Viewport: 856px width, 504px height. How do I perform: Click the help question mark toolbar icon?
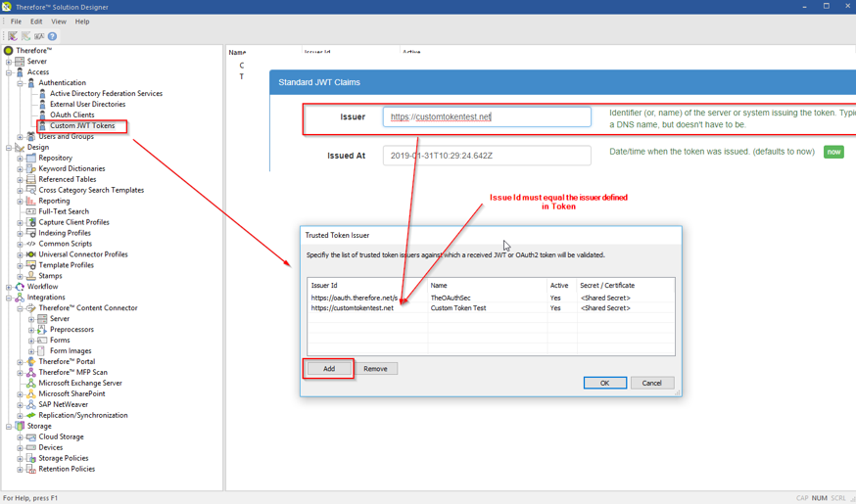[52, 36]
